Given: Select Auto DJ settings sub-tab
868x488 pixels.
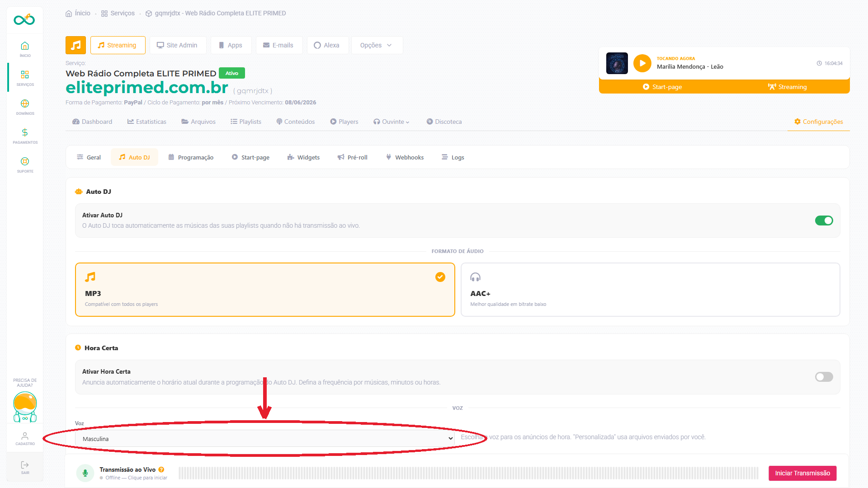Looking at the screenshot, I should [134, 157].
